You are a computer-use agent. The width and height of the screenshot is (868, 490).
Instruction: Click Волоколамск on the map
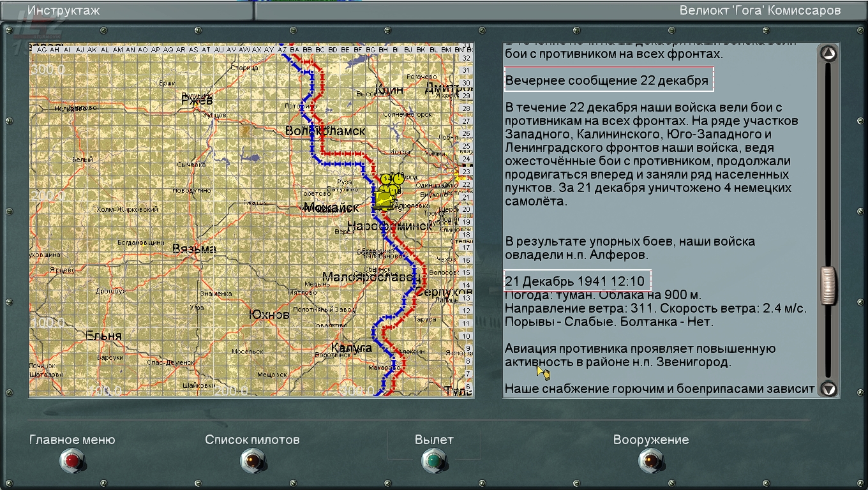click(325, 131)
